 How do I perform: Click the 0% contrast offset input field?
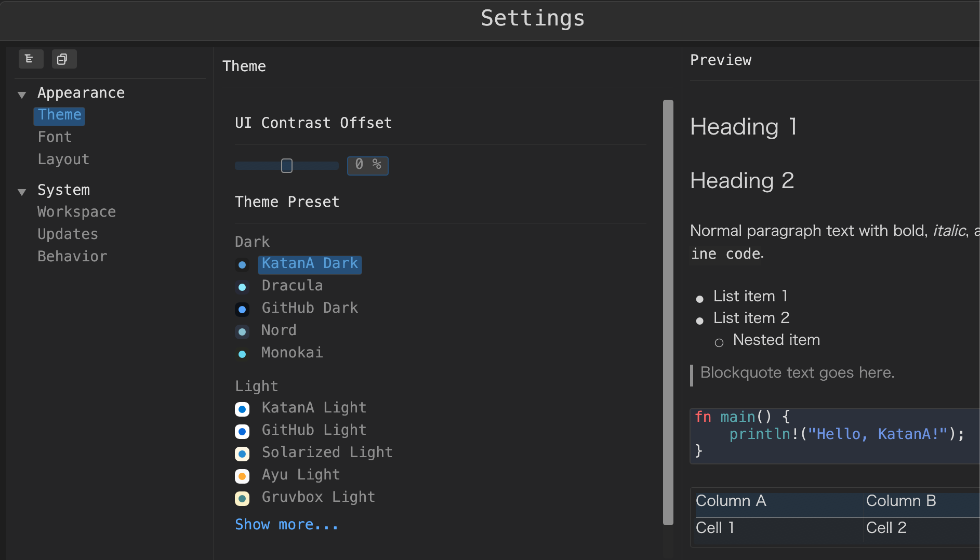367,165
